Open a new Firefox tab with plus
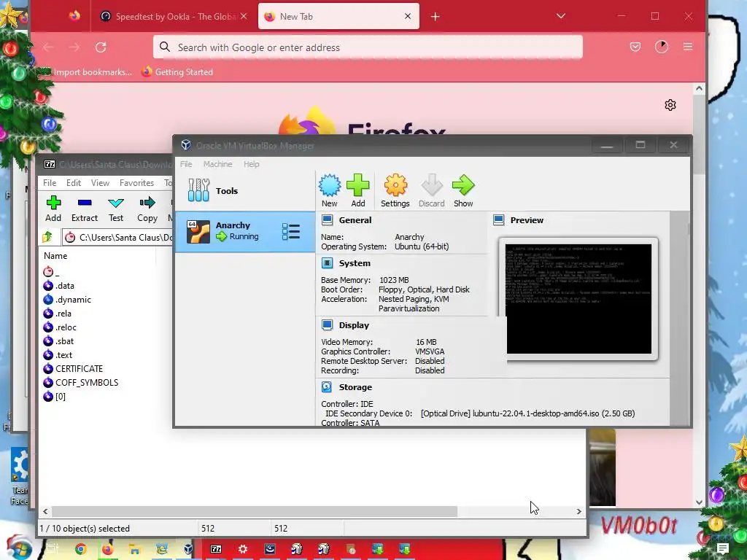This screenshot has width=747, height=560. click(x=435, y=17)
